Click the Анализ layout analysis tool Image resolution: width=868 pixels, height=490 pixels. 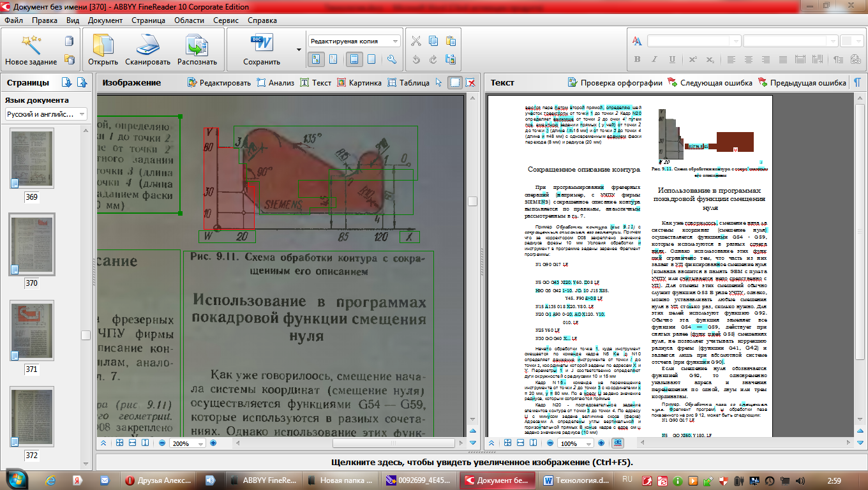point(275,82)
